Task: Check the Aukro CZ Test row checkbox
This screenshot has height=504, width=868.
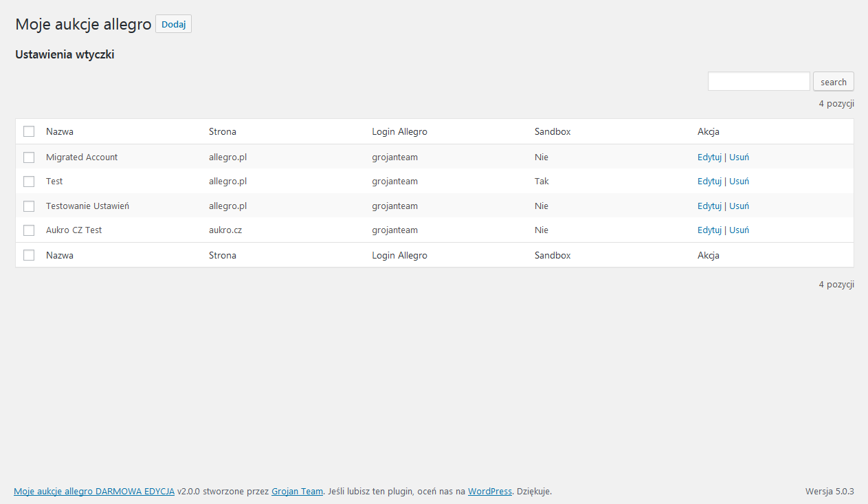Action: pyautogui.click(x=29, y=230)
